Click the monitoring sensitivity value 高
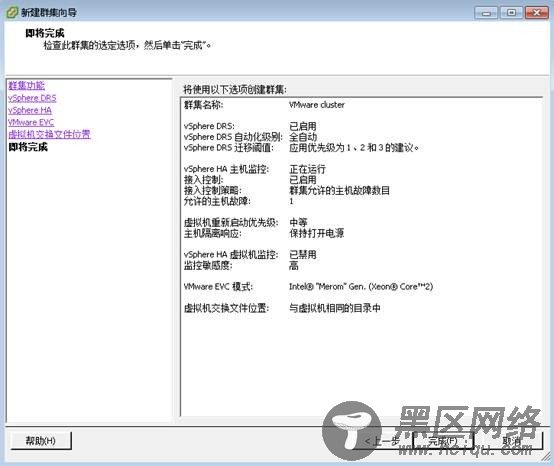The height and width of the screenshot is (466, 554). pos(294,265)
